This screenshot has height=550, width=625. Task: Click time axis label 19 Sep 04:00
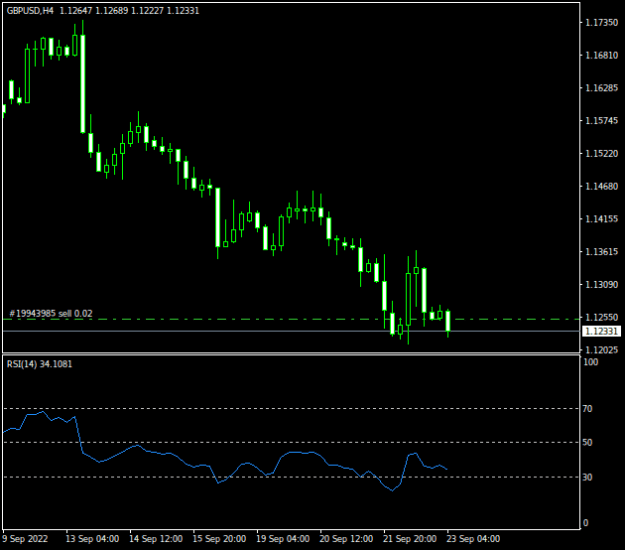[x=283, y=539]
